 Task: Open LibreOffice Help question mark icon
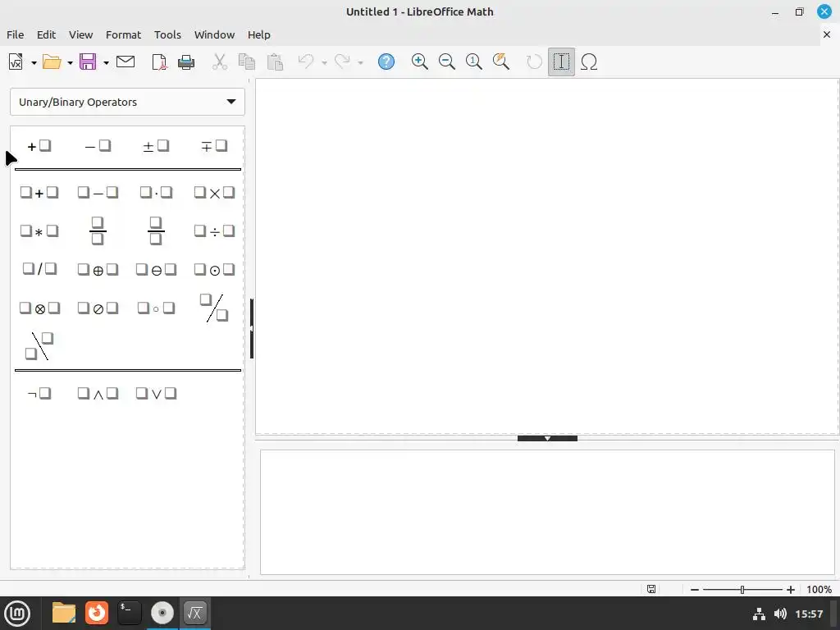tap(386, 62)
